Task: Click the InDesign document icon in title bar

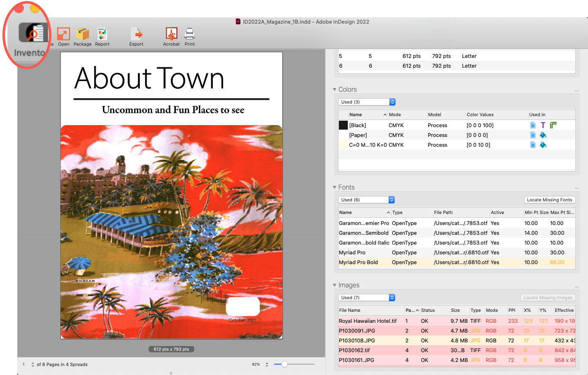Action: [x=238, y=22]
